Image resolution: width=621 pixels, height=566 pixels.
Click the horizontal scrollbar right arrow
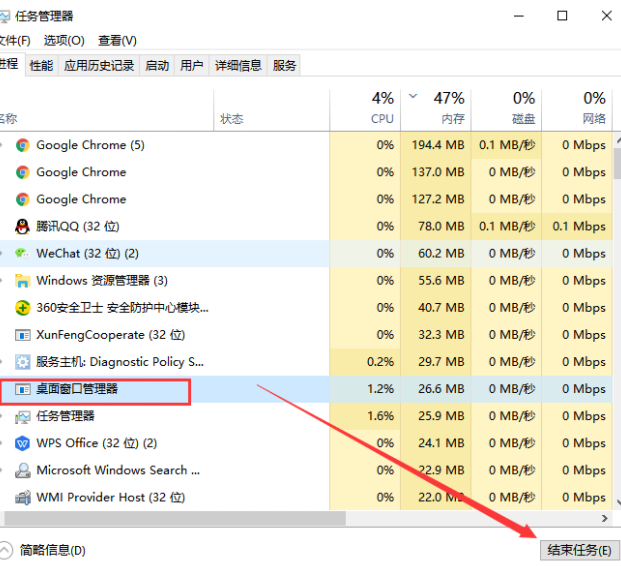click(x=604, y=518)
